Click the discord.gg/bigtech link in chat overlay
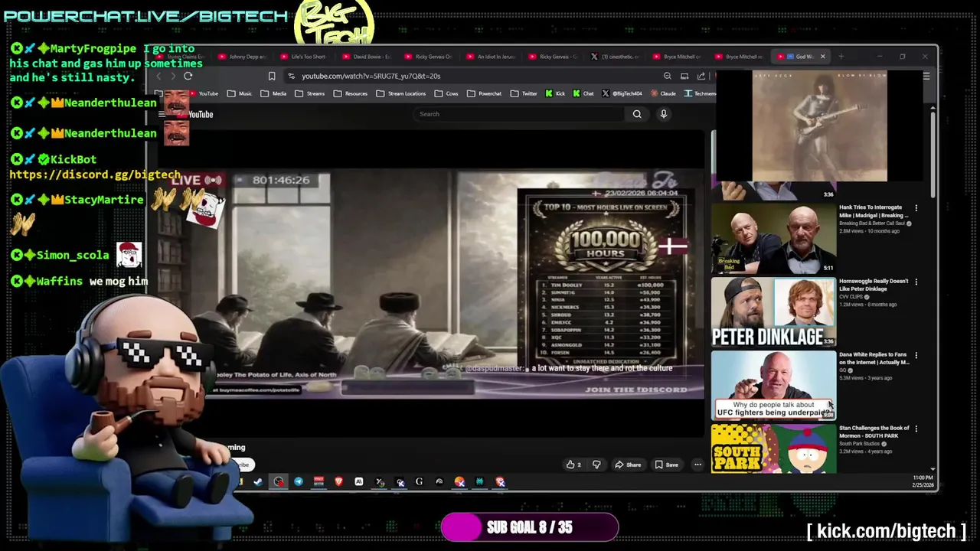980x551 pixels. click(x=95, y=174)
